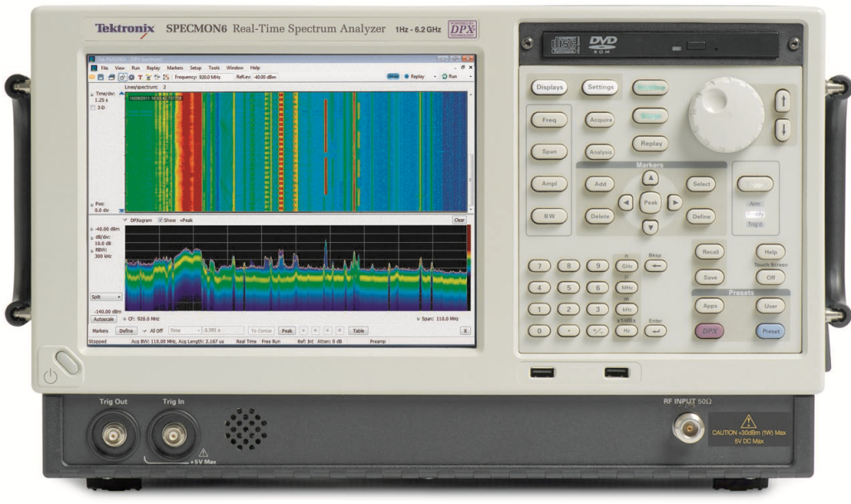
Task: Turn Touch Screen Off button
Action: click(x=770, y=277)
